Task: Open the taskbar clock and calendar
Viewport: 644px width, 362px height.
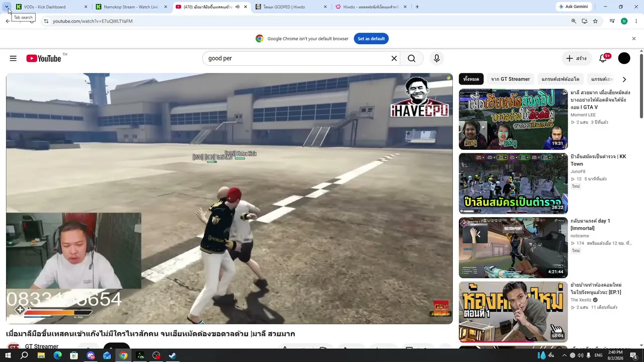Action: pyautogui.click(x=615, y=355)
